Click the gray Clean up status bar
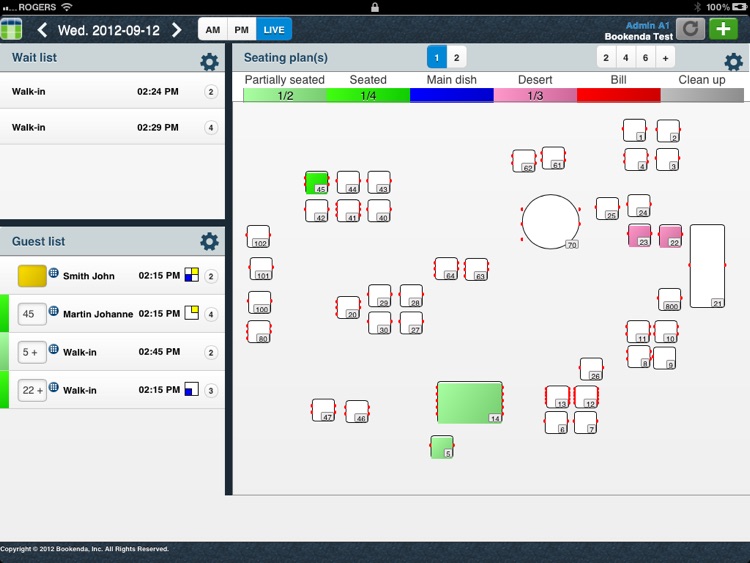 [702, 95]
